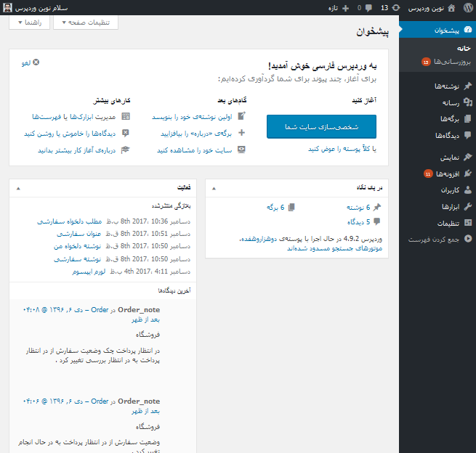Image resolution: width=476 pixels, height=453 pixels.
Task: Click the comment icon for دیدگاه‌ها in the sidebar
Action: pyautogui.click(x=468, y=135)
